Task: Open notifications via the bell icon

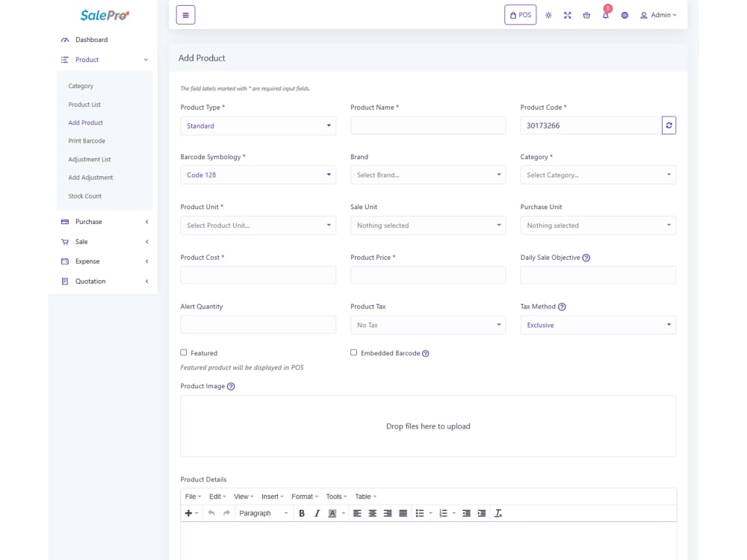Action: [x=605, y=14]
